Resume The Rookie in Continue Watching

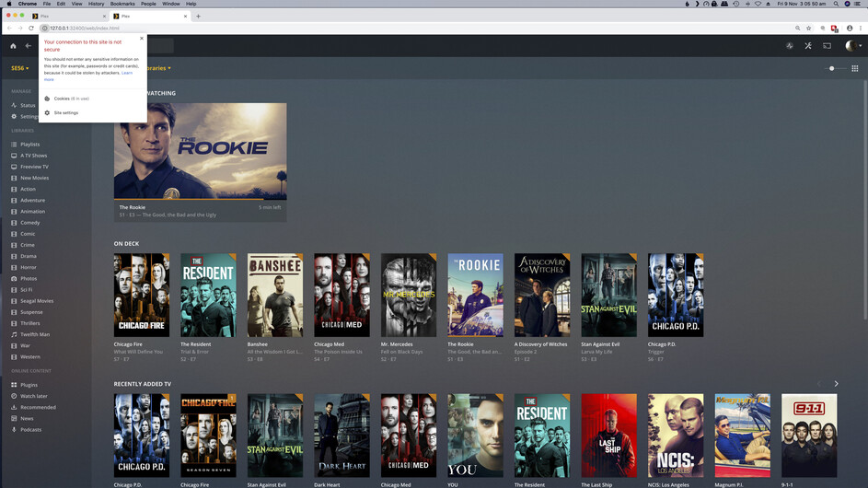201,151
